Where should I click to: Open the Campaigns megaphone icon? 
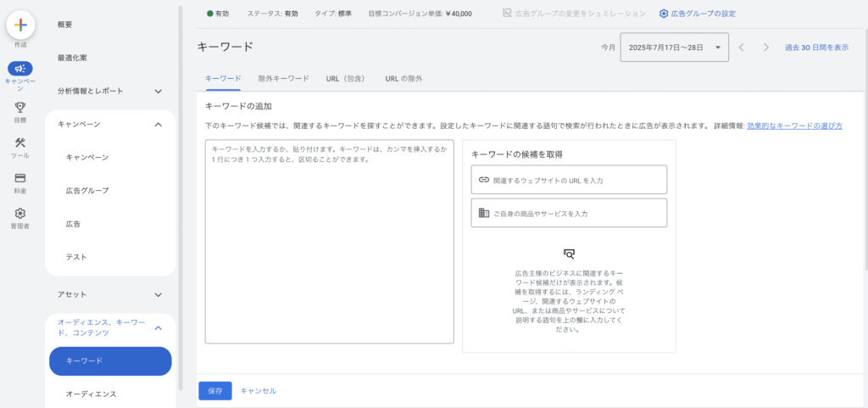20,69
